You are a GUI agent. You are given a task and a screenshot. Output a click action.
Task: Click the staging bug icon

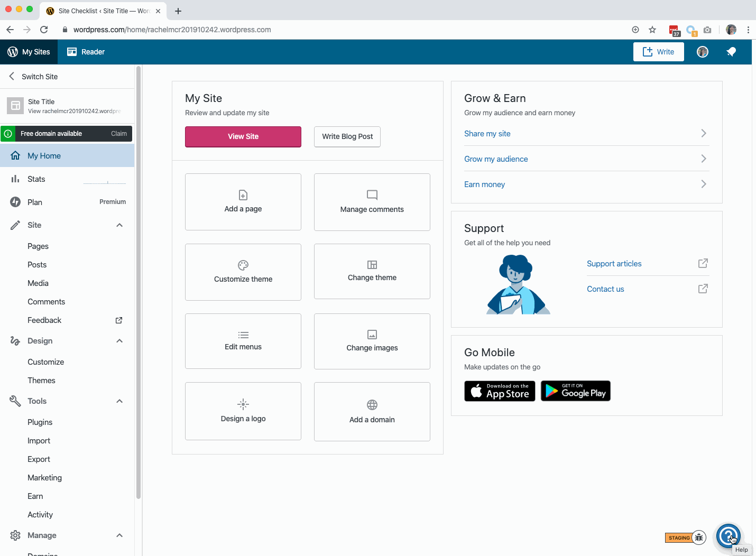[699, 538]
